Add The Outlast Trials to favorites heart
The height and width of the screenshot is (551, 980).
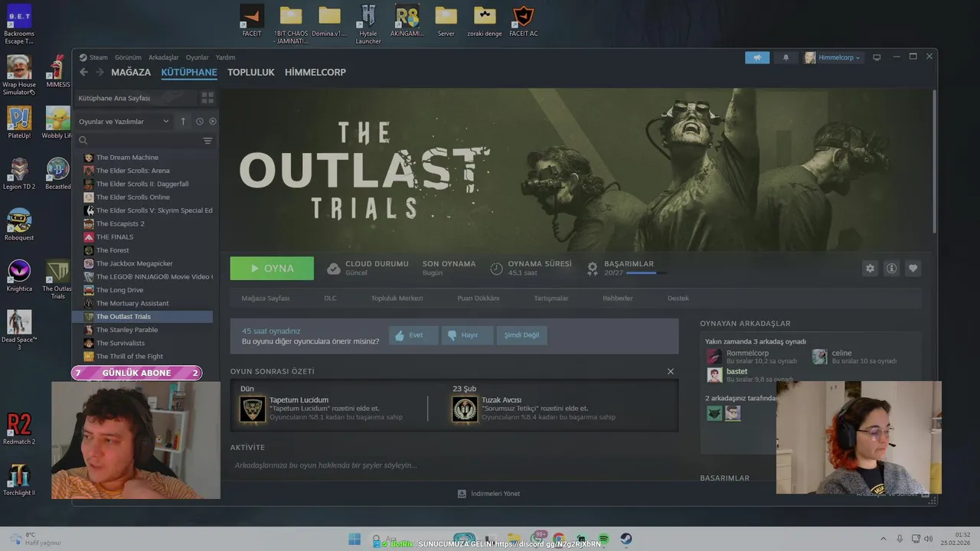pos(913,269)
